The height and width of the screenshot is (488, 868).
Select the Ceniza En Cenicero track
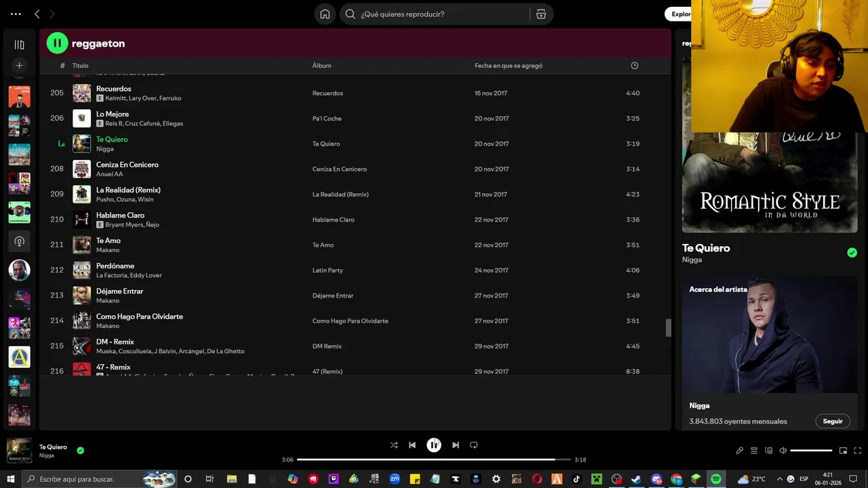(x=355, y=169)
